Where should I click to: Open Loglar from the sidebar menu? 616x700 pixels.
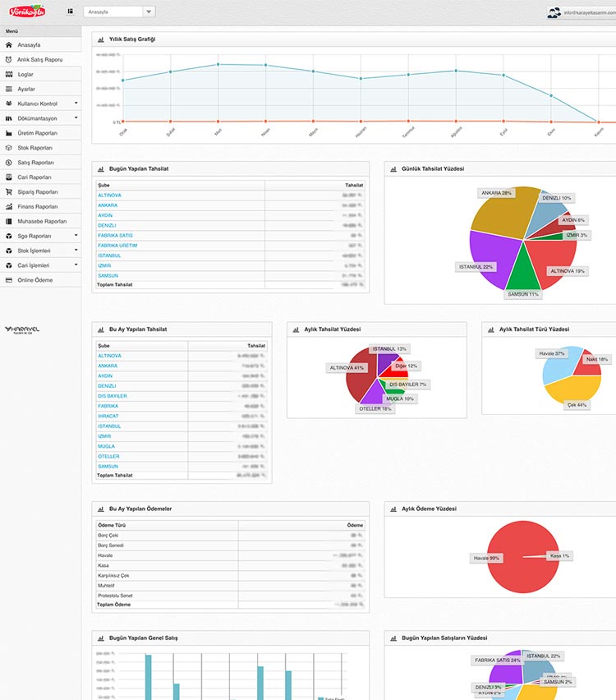25,75
